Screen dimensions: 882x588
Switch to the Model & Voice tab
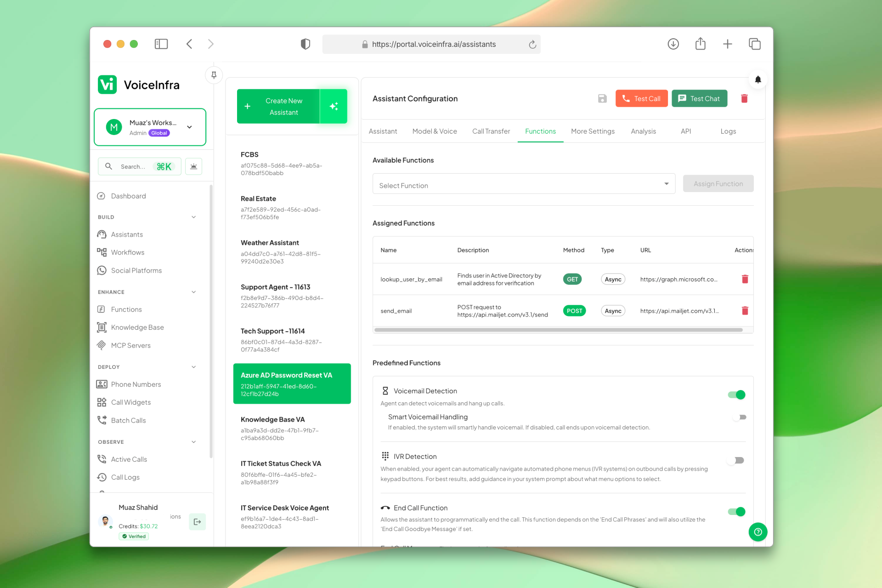point(435,131)
